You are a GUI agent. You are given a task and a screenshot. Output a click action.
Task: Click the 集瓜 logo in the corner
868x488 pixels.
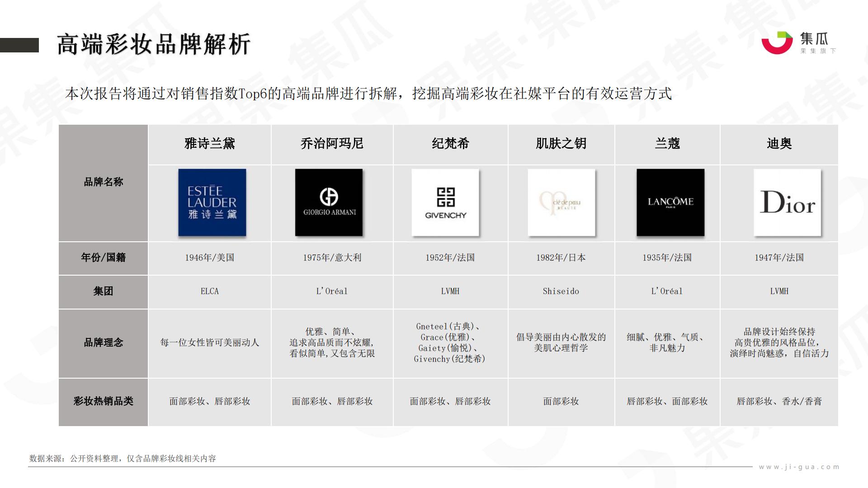799,43
